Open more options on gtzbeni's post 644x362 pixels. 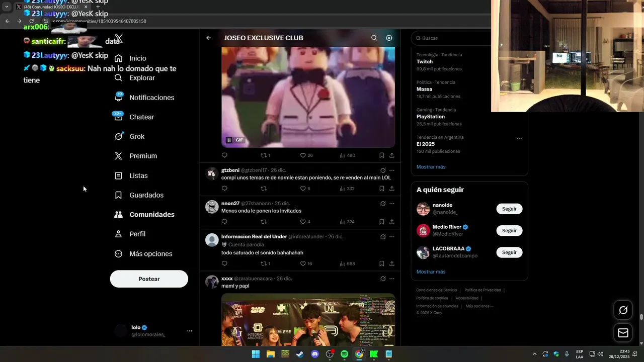click(392, 170)
